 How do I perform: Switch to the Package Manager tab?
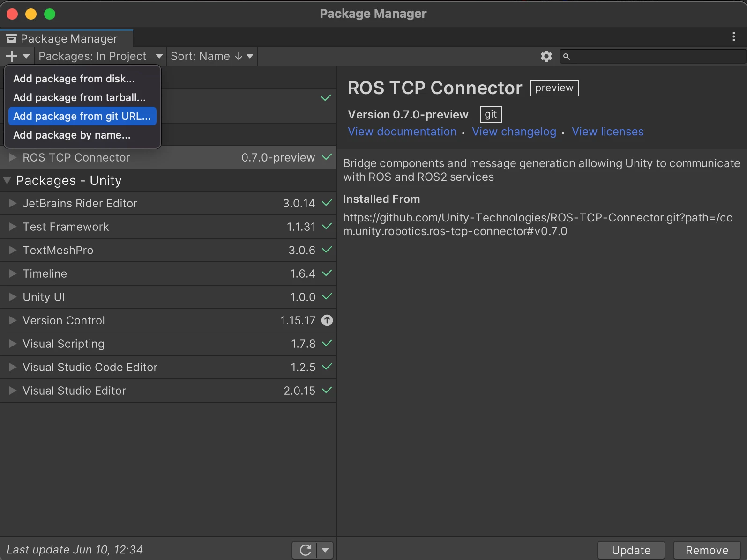(67, 38)
